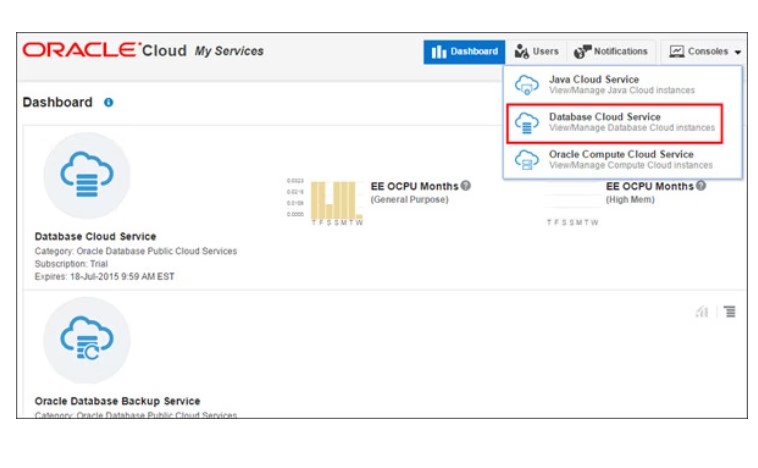Click the Oracle Compute Cloud Service icon
The width and height of the screenshot is (758, 468).
[x=526, y=160]
